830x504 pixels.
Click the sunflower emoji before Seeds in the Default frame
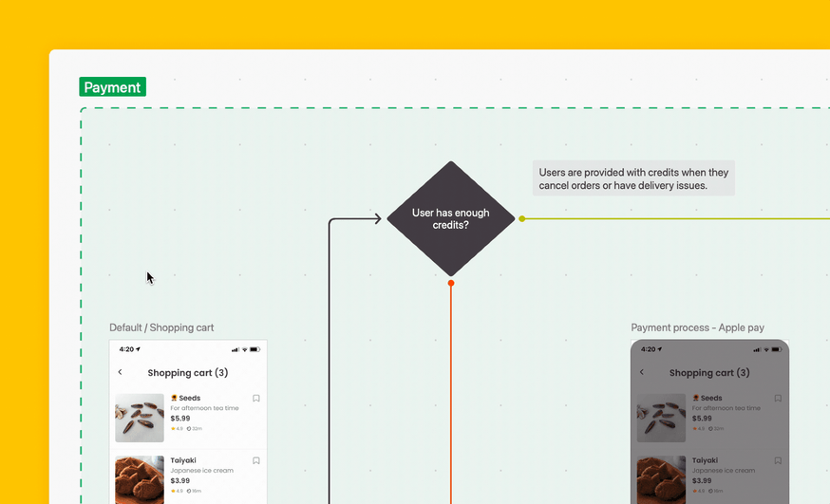[x=174, y=398]
